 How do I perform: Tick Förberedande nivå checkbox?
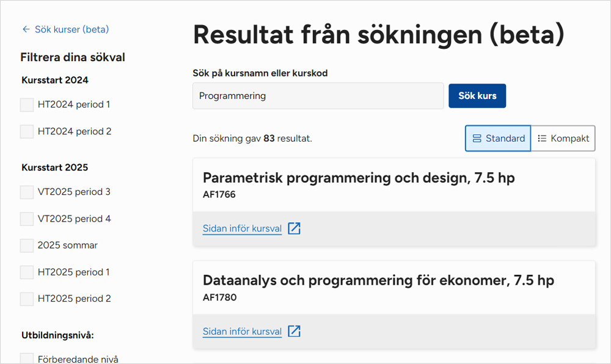pyautogui.click(x=27, y=359)
